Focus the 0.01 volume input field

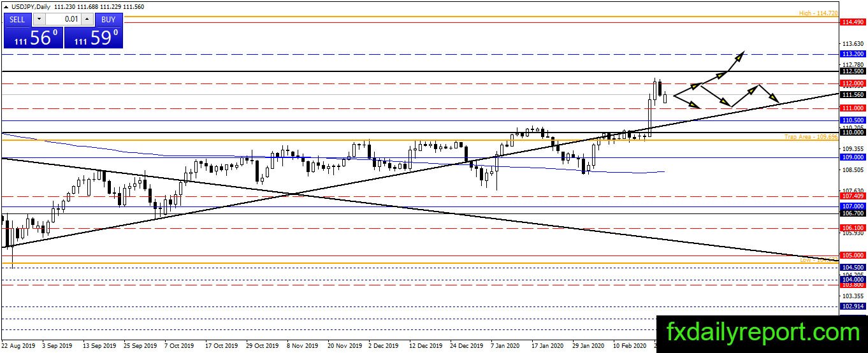coord(63,19)
